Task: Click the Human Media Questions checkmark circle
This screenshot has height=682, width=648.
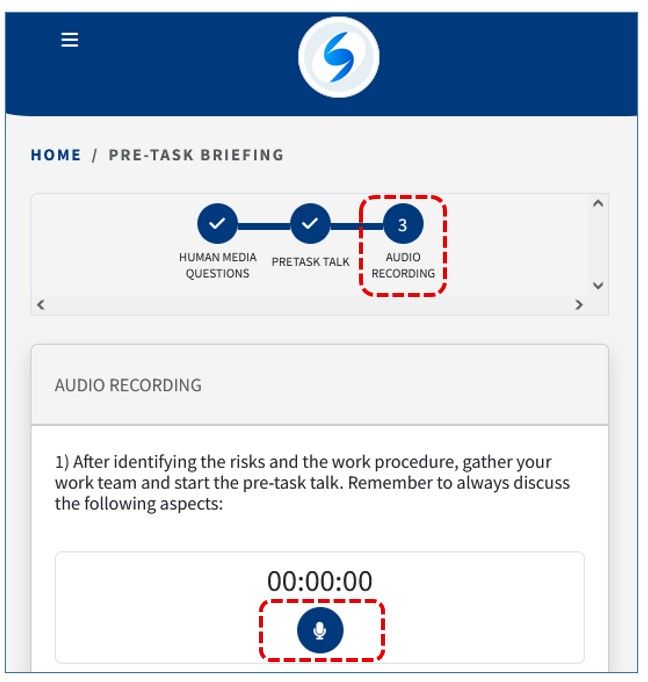Action: [217, 224]
